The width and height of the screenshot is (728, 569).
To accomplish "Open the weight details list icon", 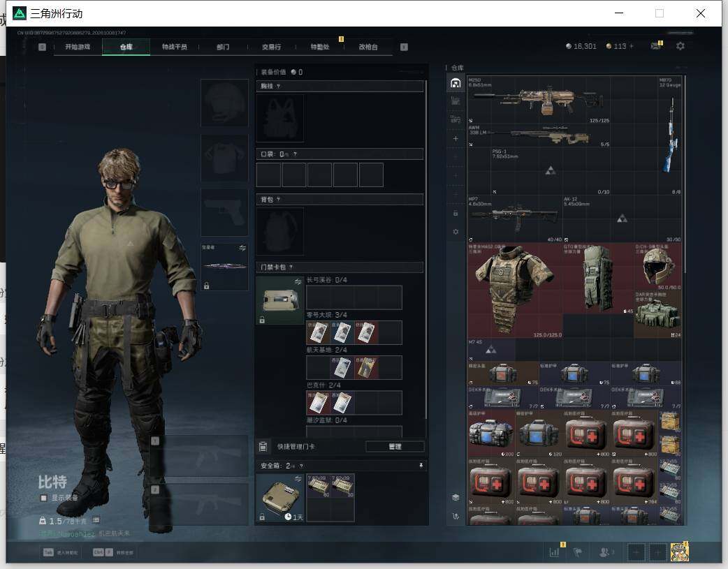I will (x=96, y=520).
